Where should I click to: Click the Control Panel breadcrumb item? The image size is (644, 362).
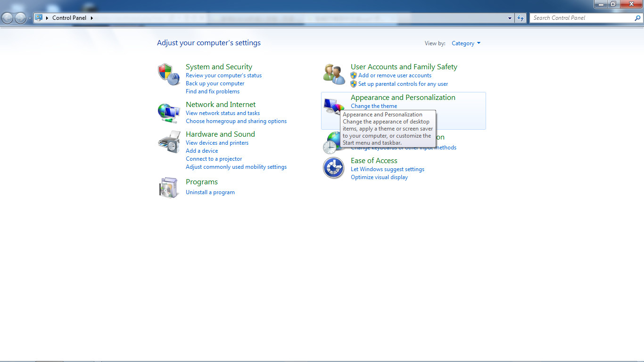pos(69,18)
